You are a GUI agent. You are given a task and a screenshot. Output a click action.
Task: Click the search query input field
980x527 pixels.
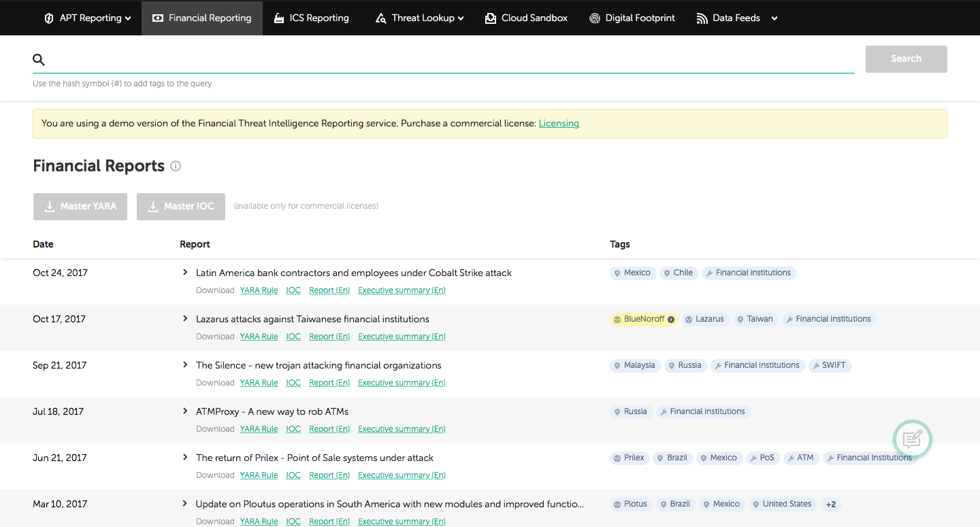[x=449, y=60]
